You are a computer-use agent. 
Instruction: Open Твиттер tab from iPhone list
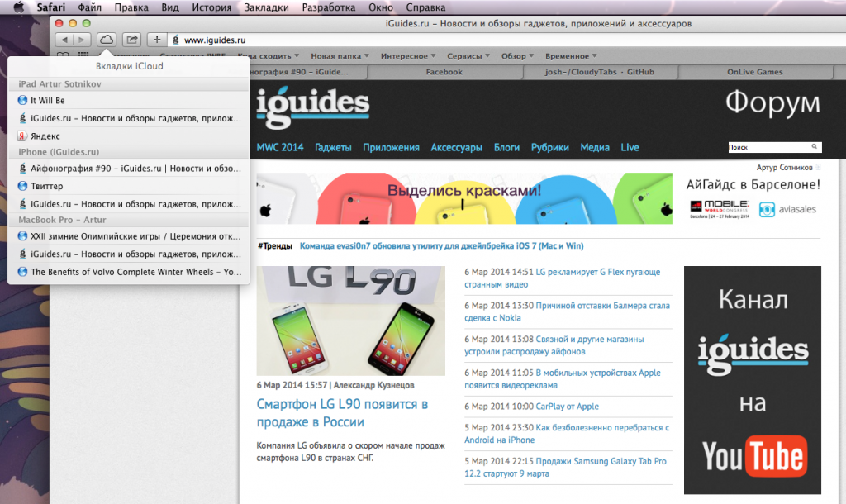130,186
